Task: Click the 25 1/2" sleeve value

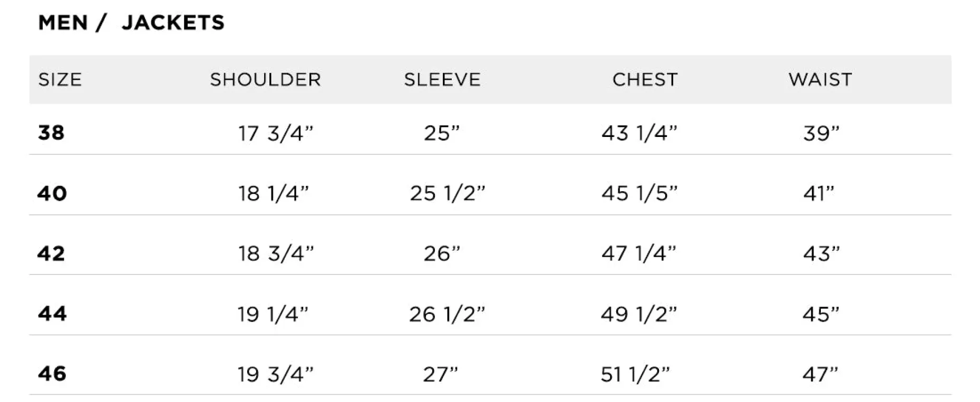Action: click(x=447, y=193)
